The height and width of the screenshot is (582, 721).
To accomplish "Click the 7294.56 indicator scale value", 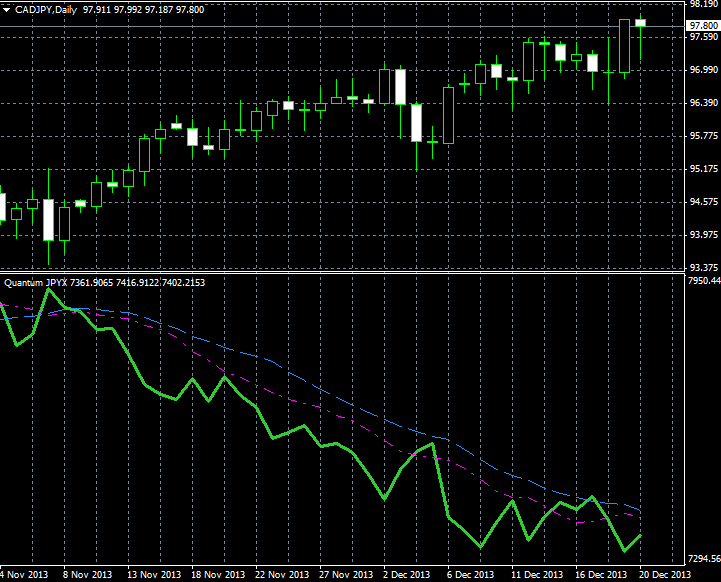I will [702, 558].
